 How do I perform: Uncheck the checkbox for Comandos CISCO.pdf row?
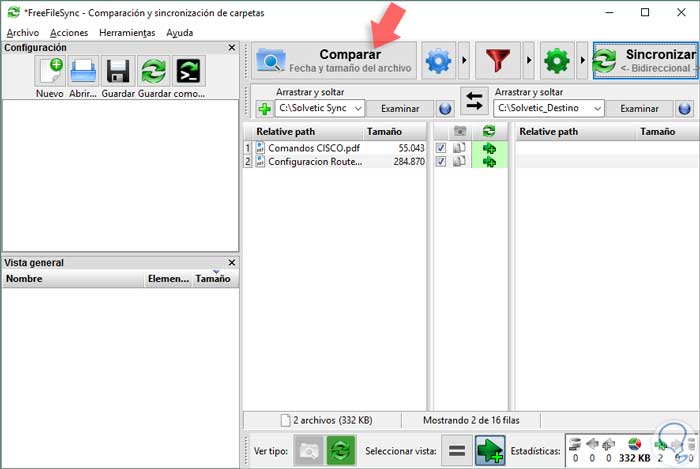click(441, 148)
